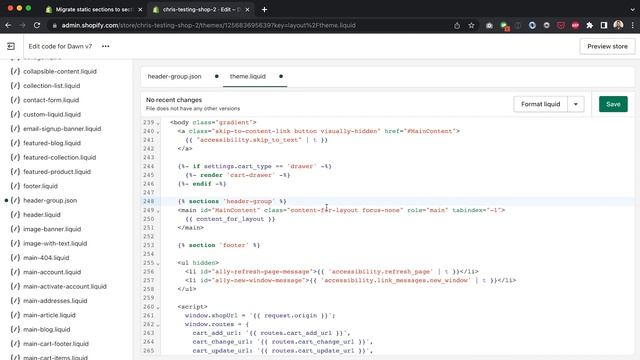
Task: Bookmark this page with star icon
Action: click(x=471, y=25)
